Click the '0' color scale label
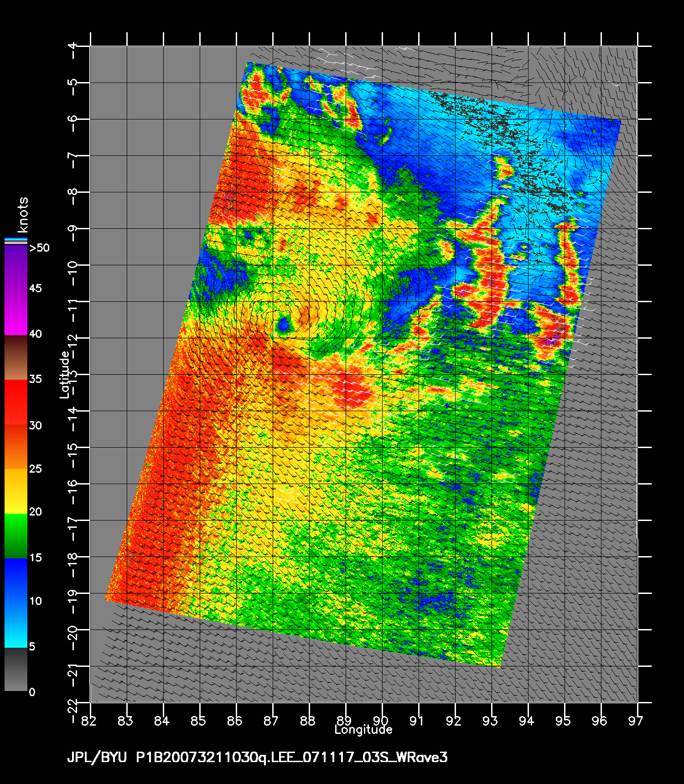684x784 pixels. (32, 692)
